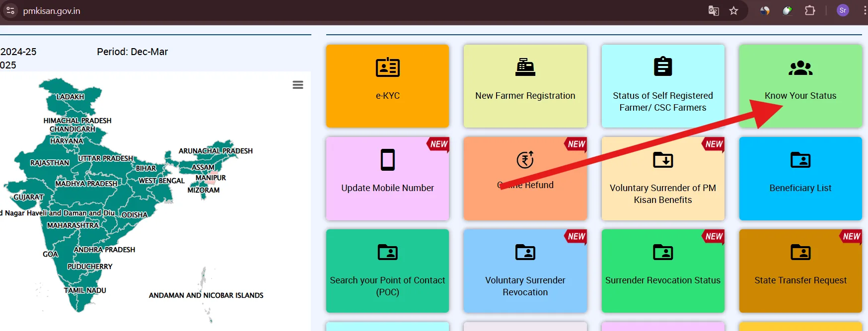The height and width of the screenshot is (331, 868).
Task: Click the "MIZORAM" map label
Action: pyautogui.click(x=204, y=190)
